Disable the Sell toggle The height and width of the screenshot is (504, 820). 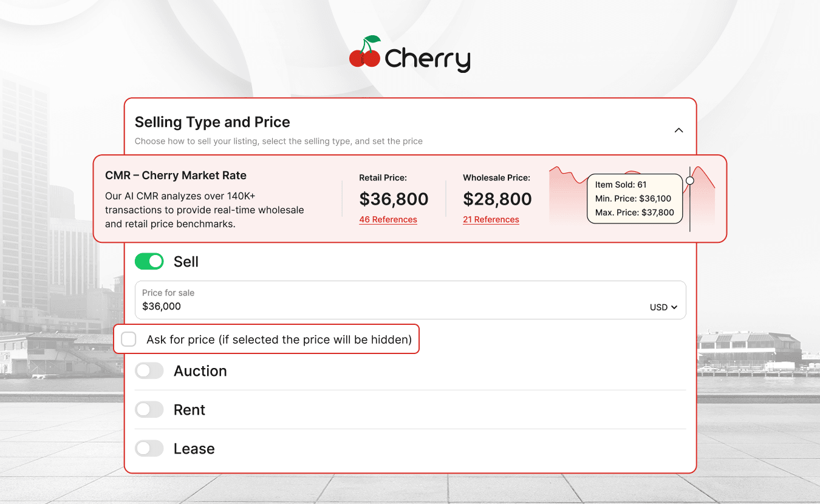click(x=149, y=261)
